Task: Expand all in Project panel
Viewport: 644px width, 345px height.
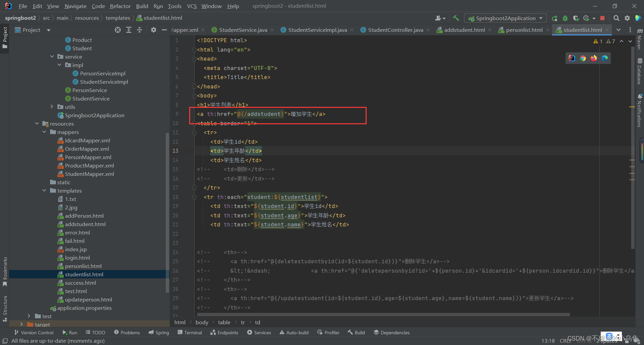Action: pyautogui.click(x=129, y=30)
